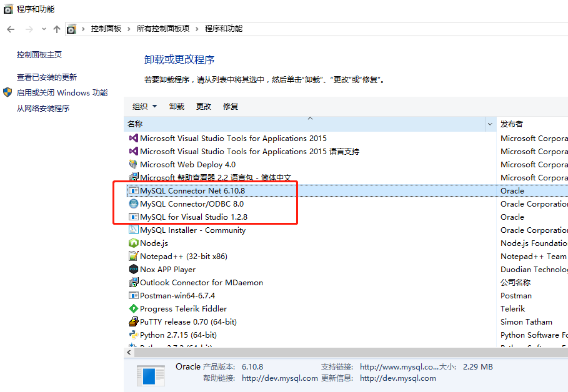Open the 名称 column filter dropdown arrow
568x392 pixels.
[490, 124]
